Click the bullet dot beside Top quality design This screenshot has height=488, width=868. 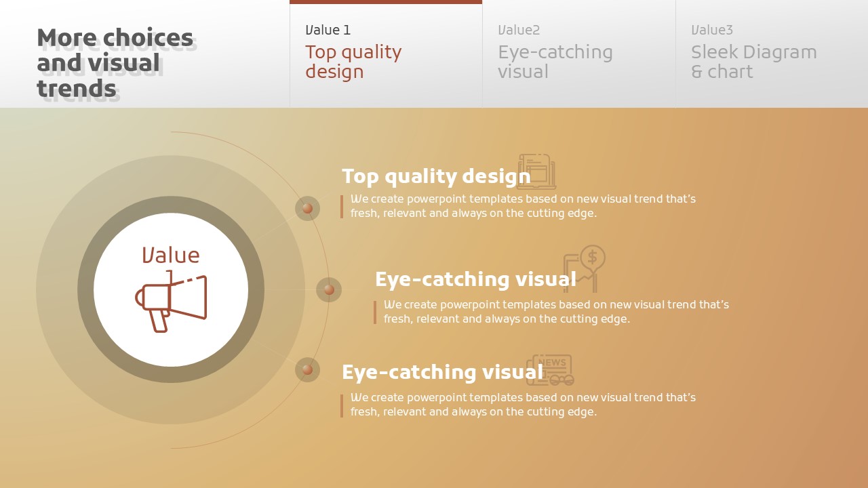tap(307, 208)
